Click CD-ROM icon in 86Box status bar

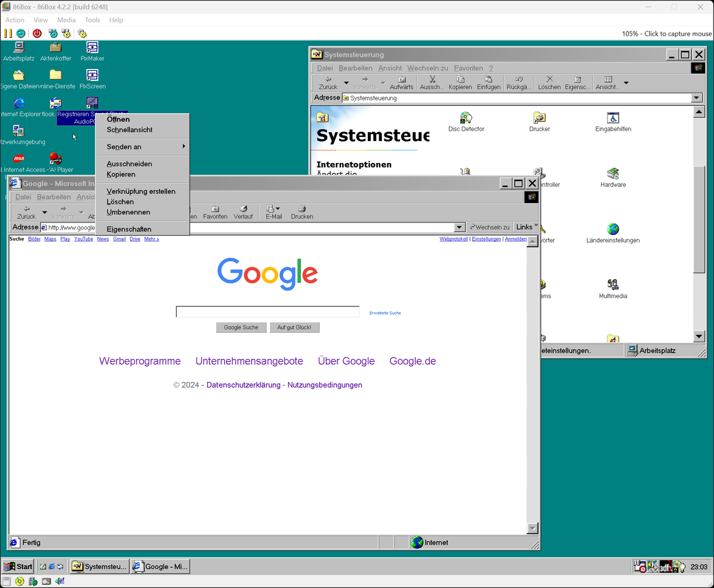click(x=20, y=581)
